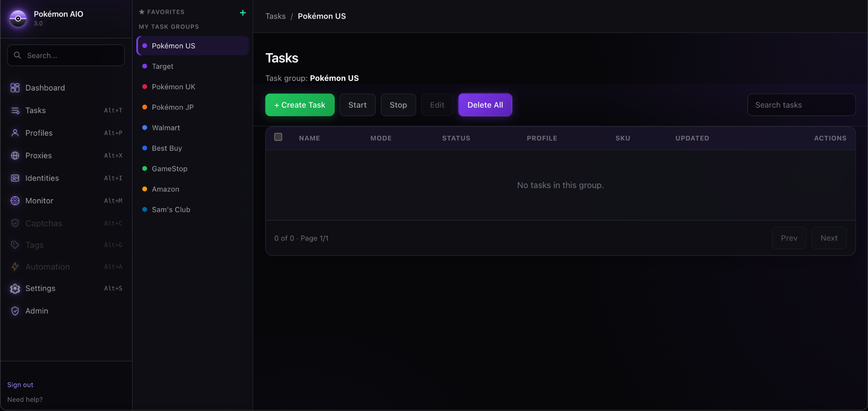This screenshot has width=868, height=411.
Task: Tick the select-all checkbox in table header
Action: 278,137
